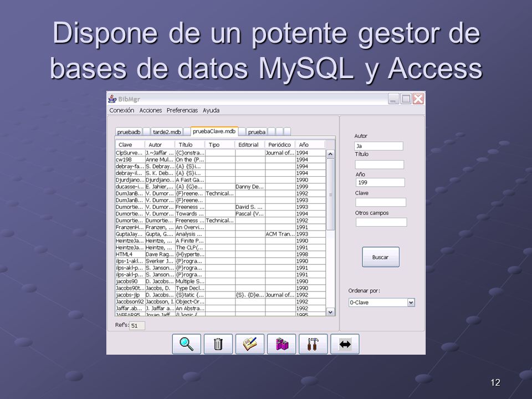Image resolution: width=532 pixels, height=399 pixels.
Task: Select the cw198 row key cell
Action: point(130,160)
